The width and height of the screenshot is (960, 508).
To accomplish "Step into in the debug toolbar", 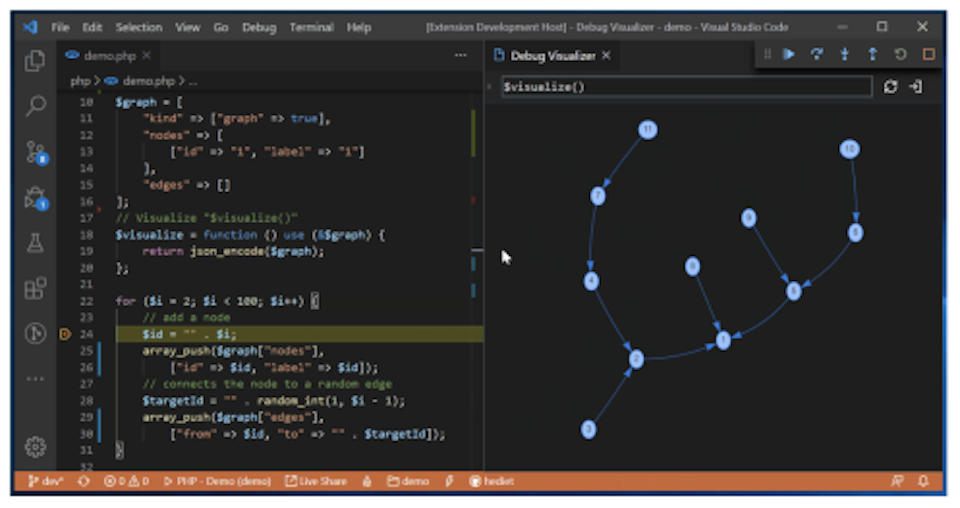I will (845, 54).
